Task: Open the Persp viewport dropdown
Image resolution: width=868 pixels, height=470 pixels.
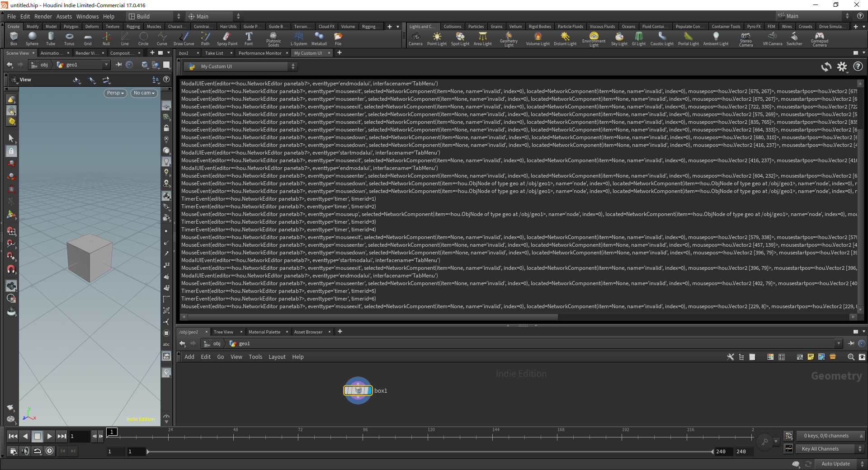Action: pyautogui.click(x=115, y=93)
